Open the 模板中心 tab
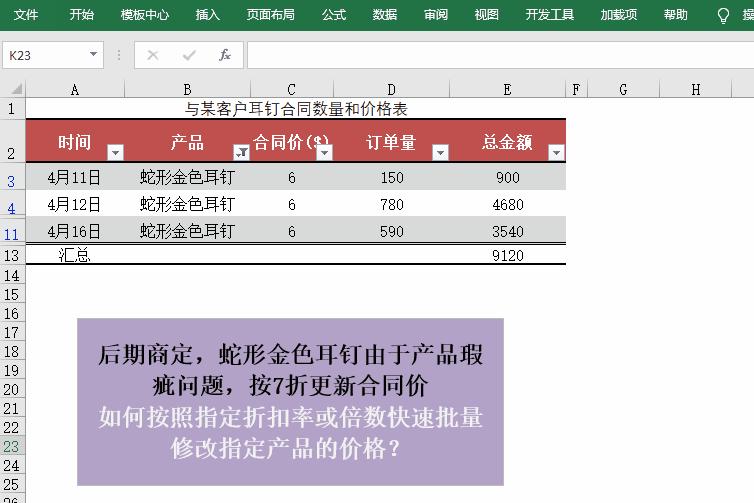This screenshot has height=503, width=754. 145,15
